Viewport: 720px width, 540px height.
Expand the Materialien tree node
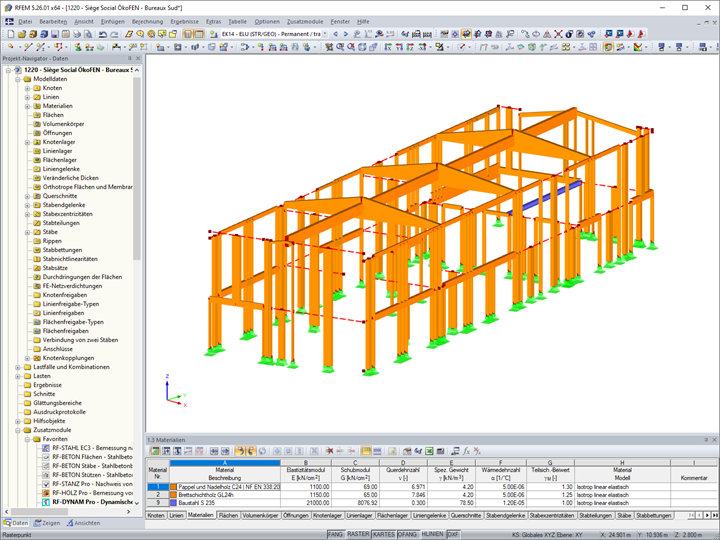pyautogui.click(x=28, y=106)
